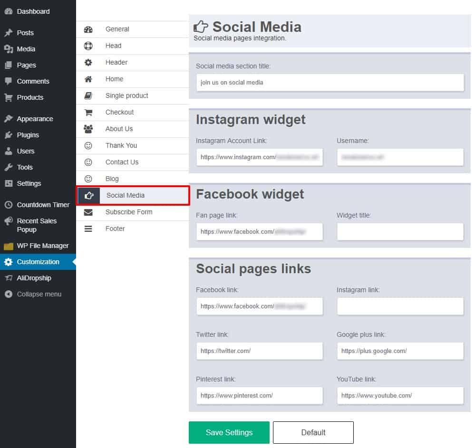The width and height of the screenshot is (476, 448).
Task: Open Countdown Timer menu item
Action: pos(38,205)
